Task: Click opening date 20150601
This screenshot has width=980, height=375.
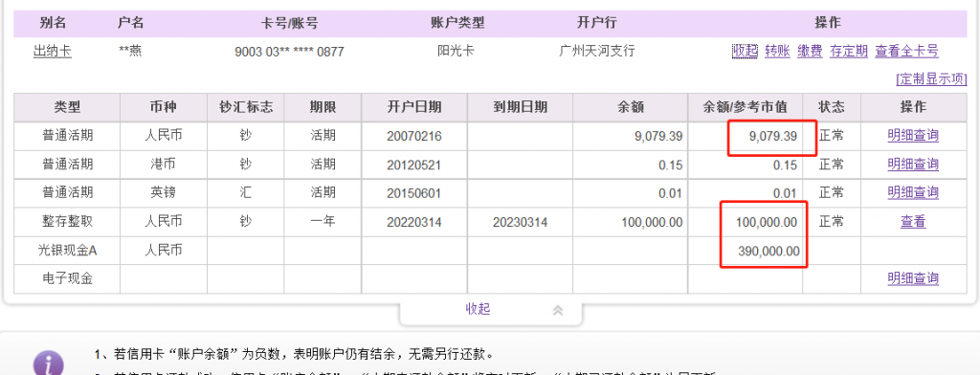Action: coord(414,193)
